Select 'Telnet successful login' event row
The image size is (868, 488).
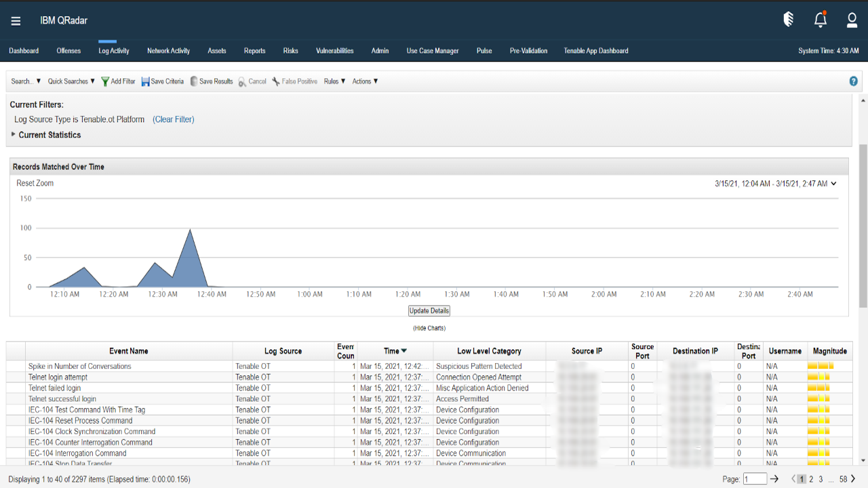[62, 399]
